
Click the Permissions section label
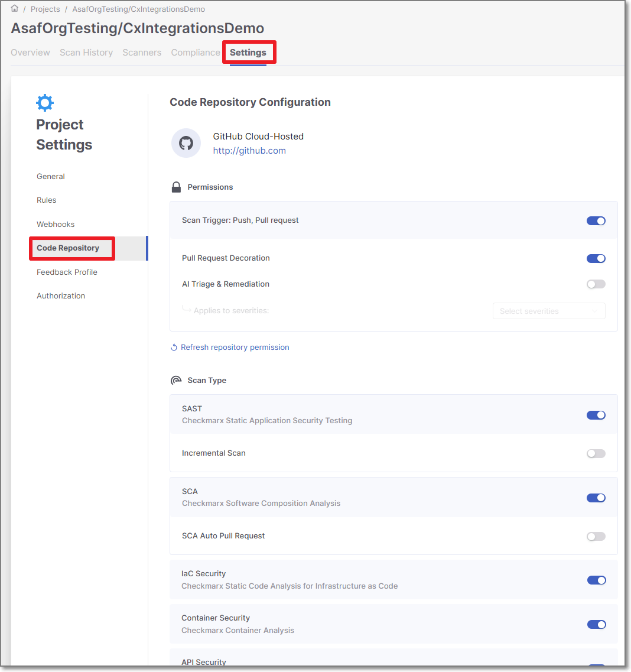(210, 187)
